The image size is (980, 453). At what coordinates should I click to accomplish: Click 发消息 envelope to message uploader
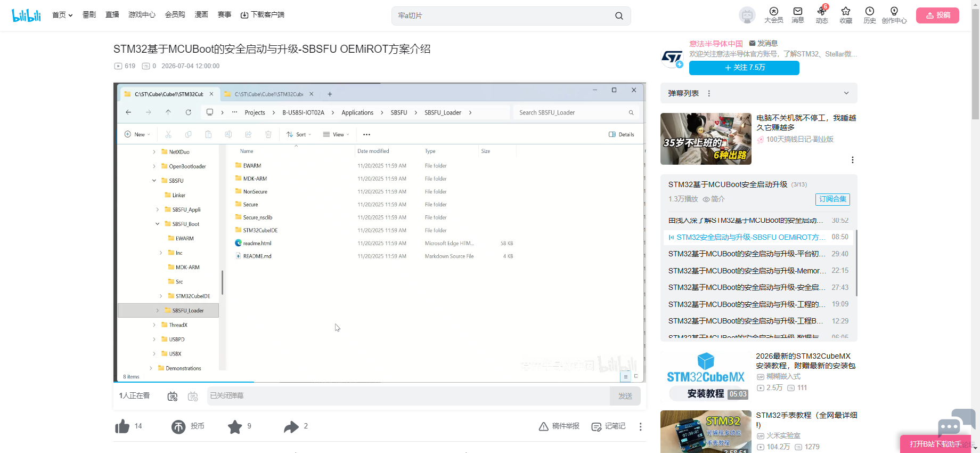763,43
